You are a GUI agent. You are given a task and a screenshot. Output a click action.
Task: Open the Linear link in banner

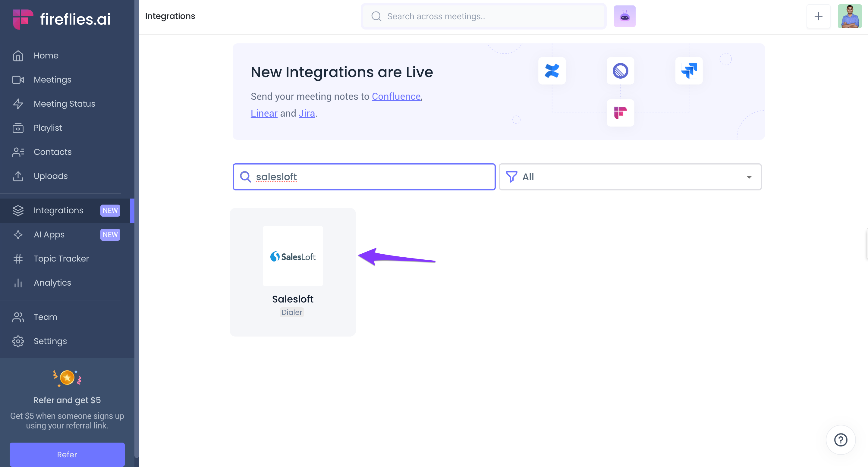point(264,114)
